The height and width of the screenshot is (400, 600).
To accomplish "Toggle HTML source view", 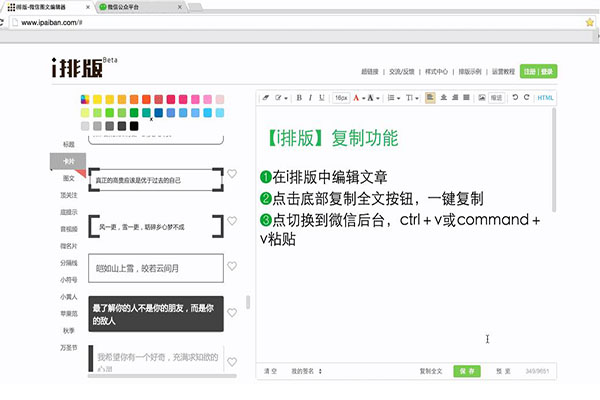I will tap(545, 98).
